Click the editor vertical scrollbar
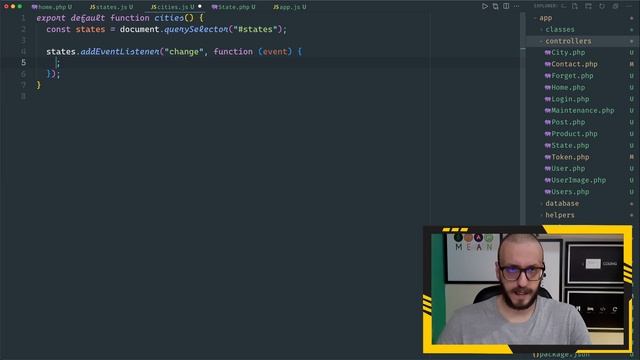 523,118
